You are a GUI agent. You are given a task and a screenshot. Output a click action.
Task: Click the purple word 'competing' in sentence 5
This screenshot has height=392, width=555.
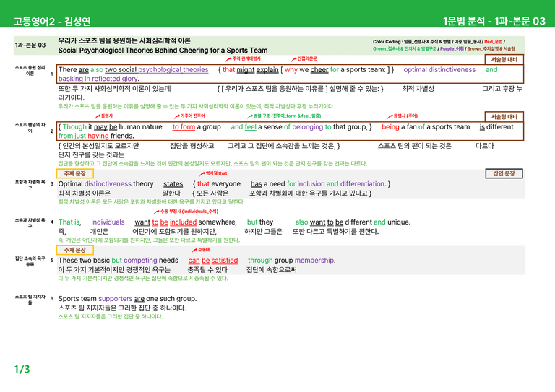pyautogui.click(x=140, y=261)
